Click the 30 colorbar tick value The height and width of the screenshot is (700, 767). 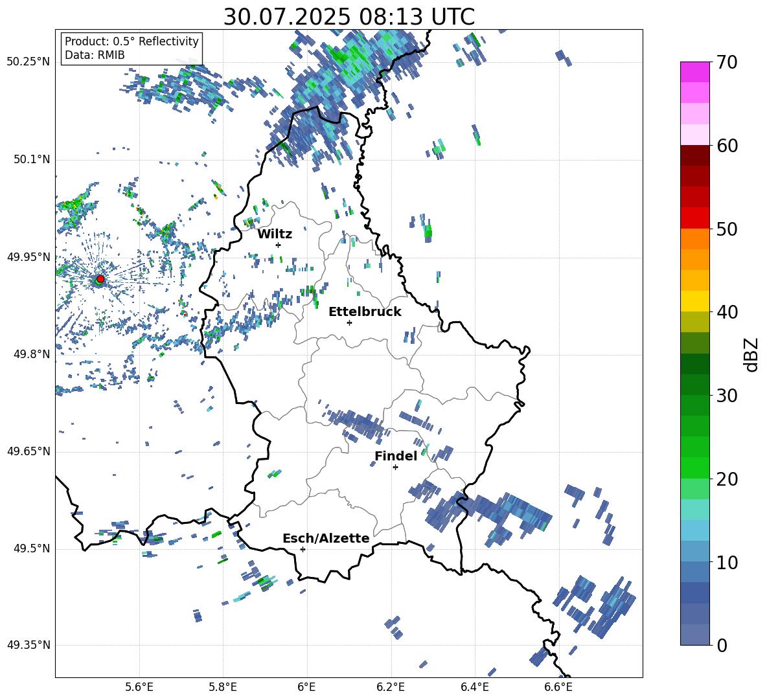(727, 396)
